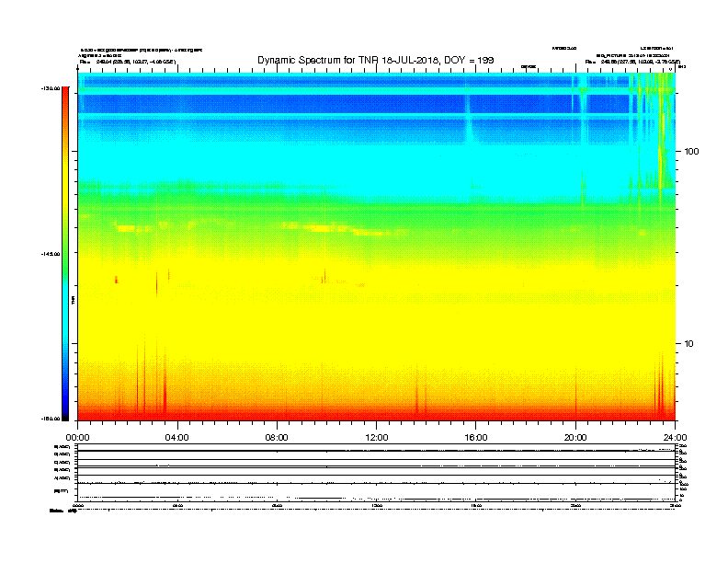This screenshot has width=728, height=563.
Task: Click the 12:00 time axis label
Action: (377, 438)
